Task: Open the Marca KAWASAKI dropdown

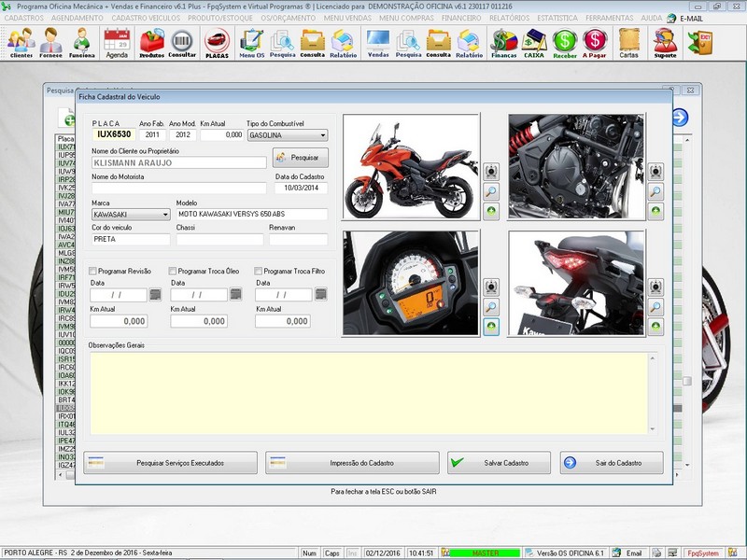Action: tap(164, 214)
